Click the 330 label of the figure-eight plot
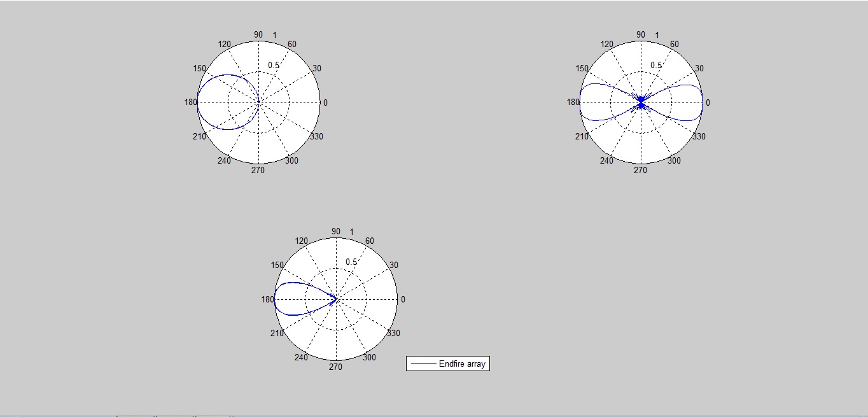Viewport: 868px width, 417px height. coord(699,136)
